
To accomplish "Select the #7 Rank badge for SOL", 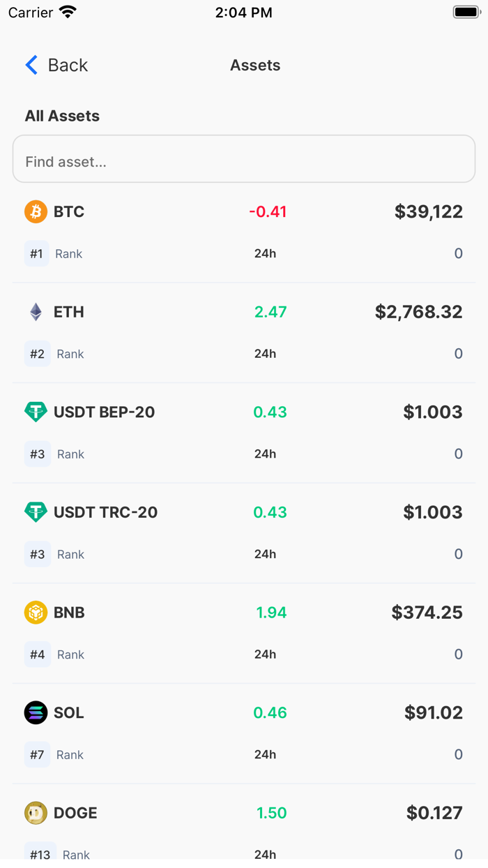I will (37, 754).
